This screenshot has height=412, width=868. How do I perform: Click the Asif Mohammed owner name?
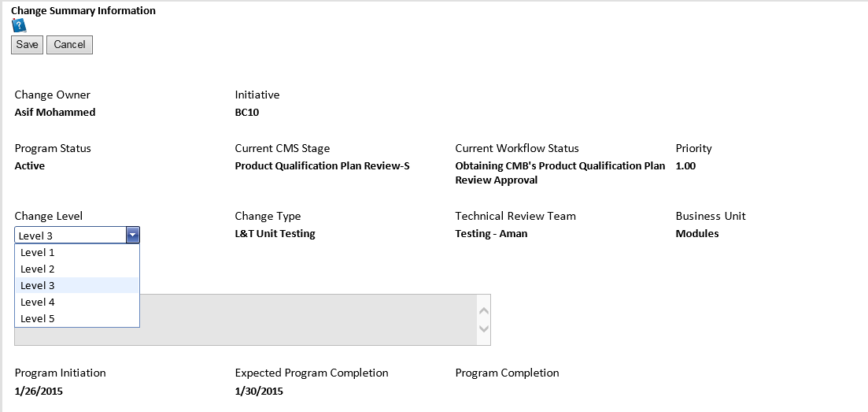tap(55, 113)
